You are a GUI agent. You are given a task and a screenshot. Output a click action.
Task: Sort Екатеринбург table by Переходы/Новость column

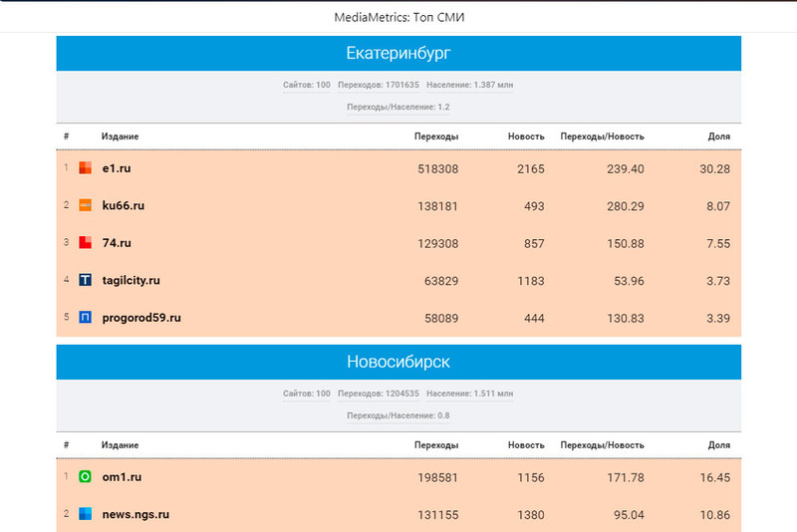click(x=603, y=135)
